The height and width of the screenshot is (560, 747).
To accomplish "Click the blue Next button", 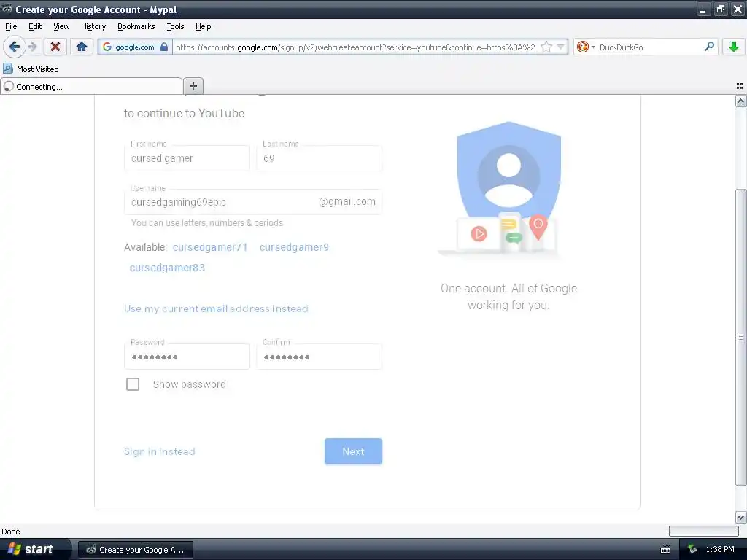I will click(x=353, y=451).
